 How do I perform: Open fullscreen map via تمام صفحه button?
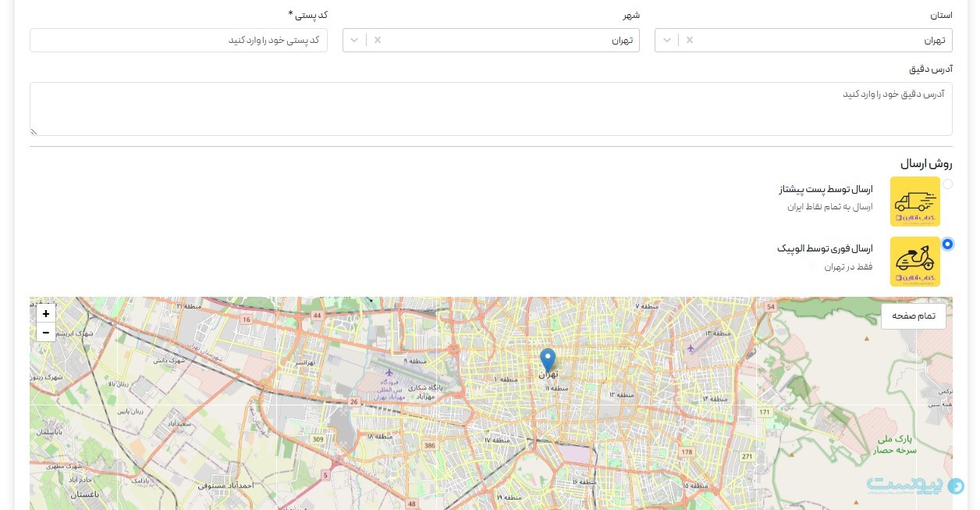coord(913,316)
